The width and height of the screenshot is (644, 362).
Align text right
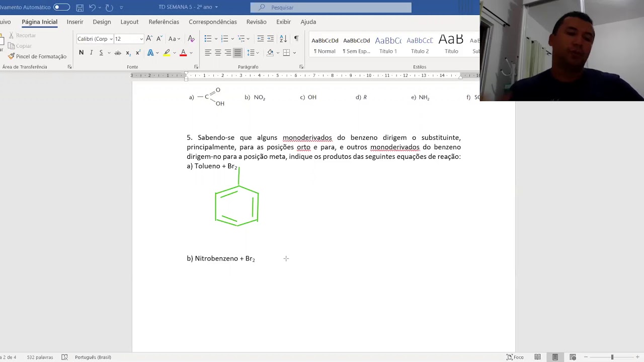228,53
